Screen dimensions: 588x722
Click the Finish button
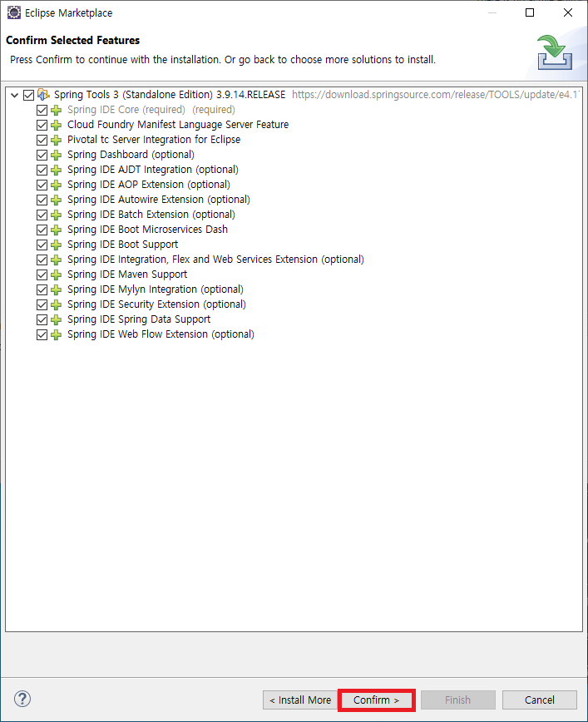pyautogui.click(x=457, y=700)
